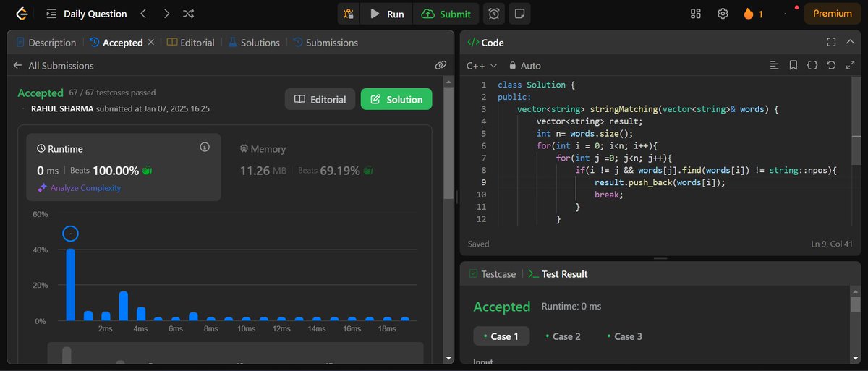Go to the next question arrow

click(x=166, y=14)
